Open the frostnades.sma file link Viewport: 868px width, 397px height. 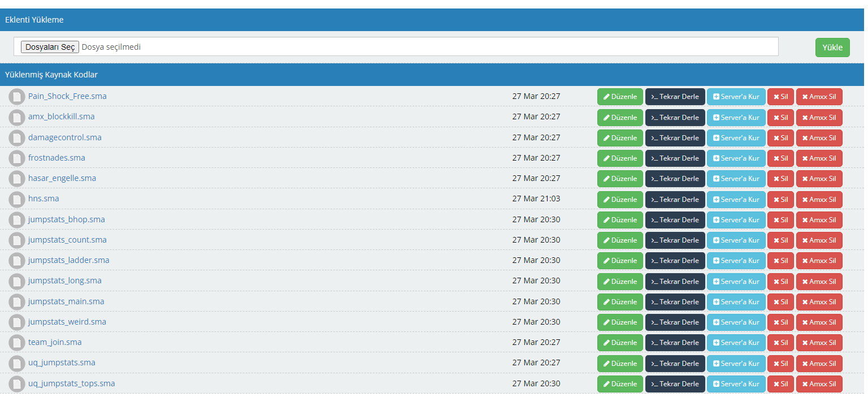(57, 157)
